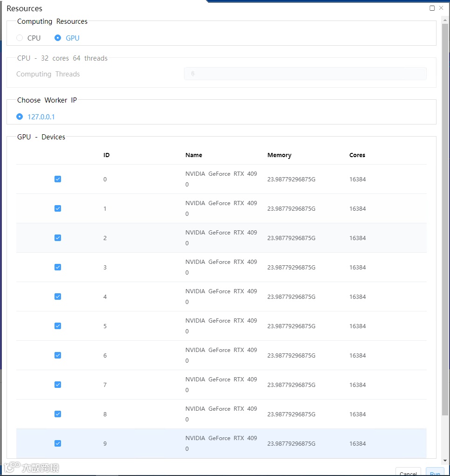Click the ID column header

click(106, 155)
